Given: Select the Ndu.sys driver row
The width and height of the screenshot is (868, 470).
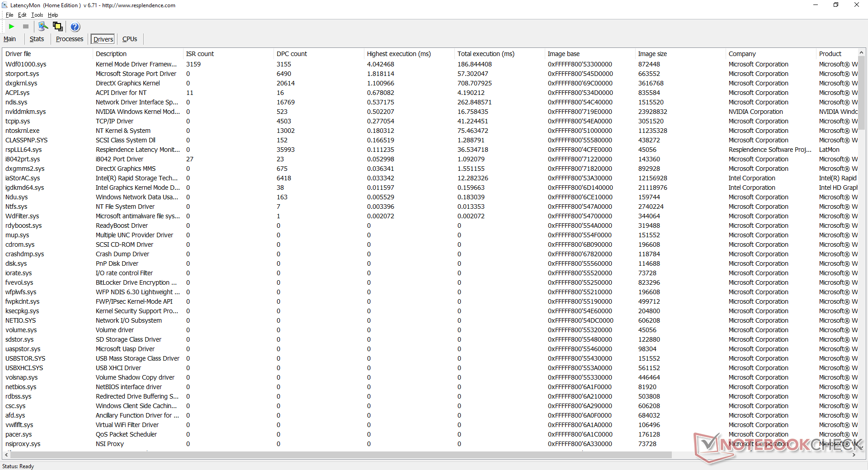Looking at the screenshot, I should point(430,197).
